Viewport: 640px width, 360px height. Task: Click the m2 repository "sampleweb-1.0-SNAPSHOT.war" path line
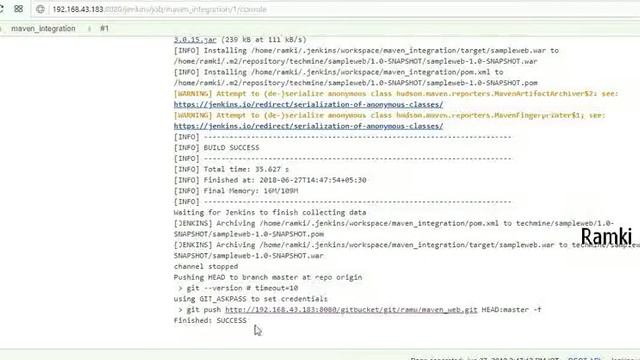[x=356, y=61]
